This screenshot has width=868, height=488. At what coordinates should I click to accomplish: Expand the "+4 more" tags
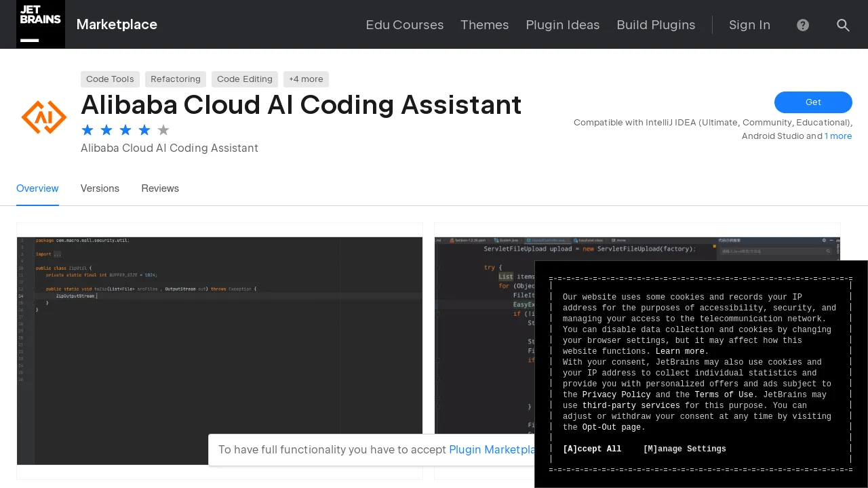coord(306,79)
